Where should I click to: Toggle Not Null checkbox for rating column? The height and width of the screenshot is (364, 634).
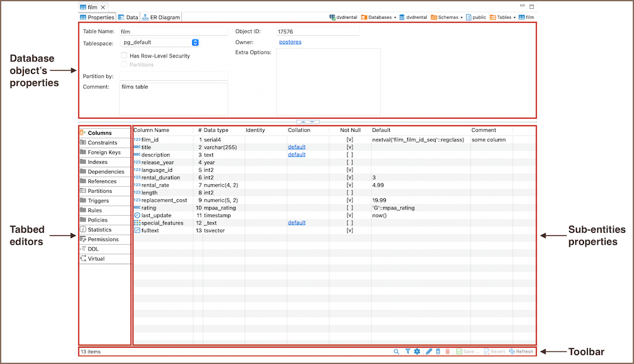349,208
